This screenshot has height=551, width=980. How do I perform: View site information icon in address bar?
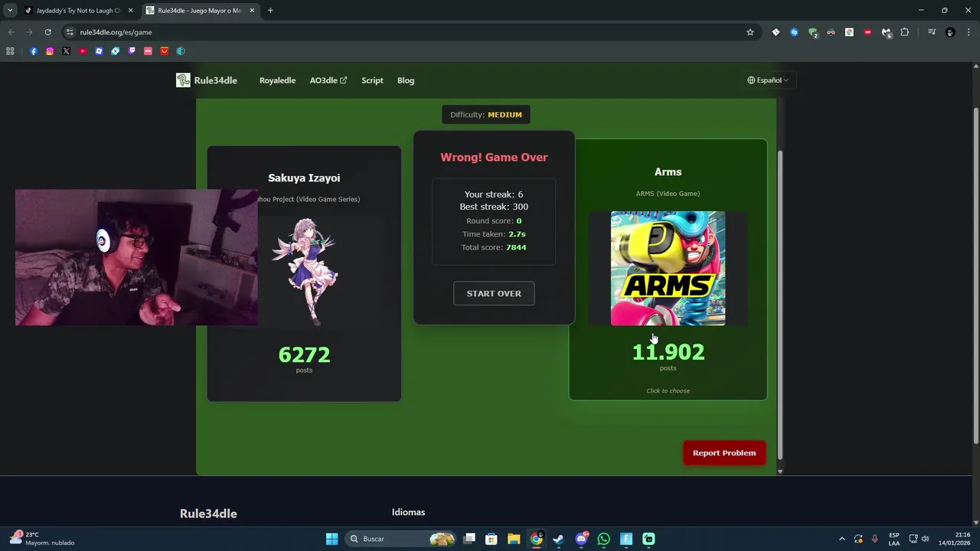click(70, 32)
